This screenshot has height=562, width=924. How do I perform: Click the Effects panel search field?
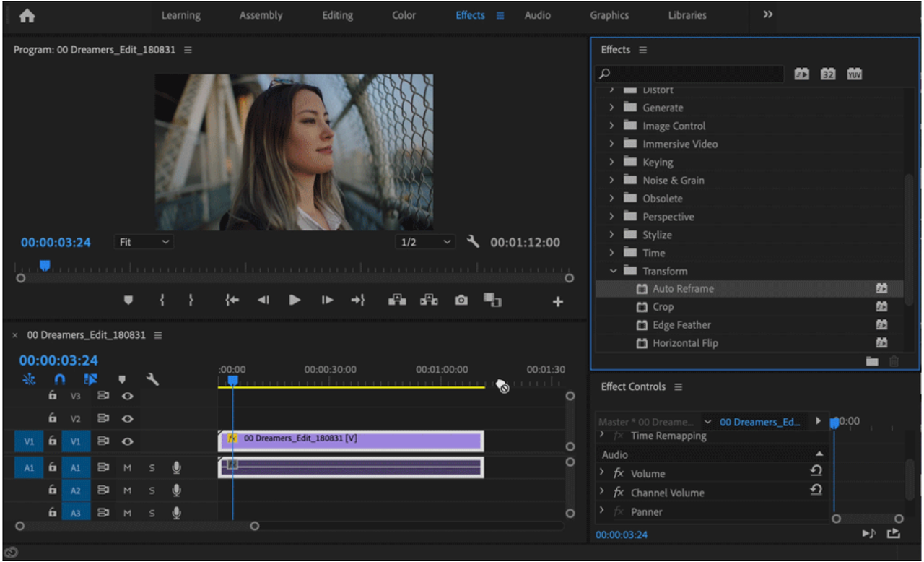point(689,73)
